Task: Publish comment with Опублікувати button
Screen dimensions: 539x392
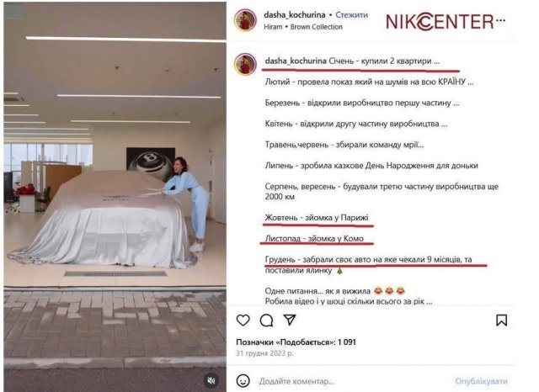Action: [x=481, y=381]
